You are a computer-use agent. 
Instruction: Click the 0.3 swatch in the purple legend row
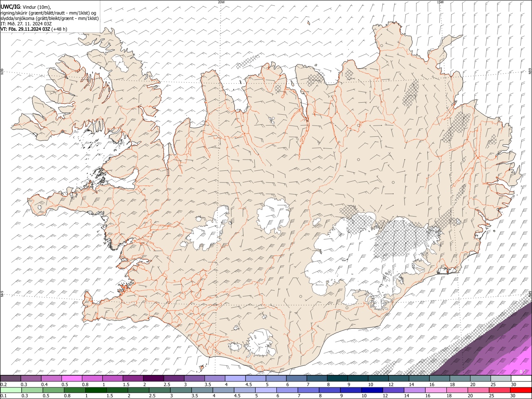point(31,379)
